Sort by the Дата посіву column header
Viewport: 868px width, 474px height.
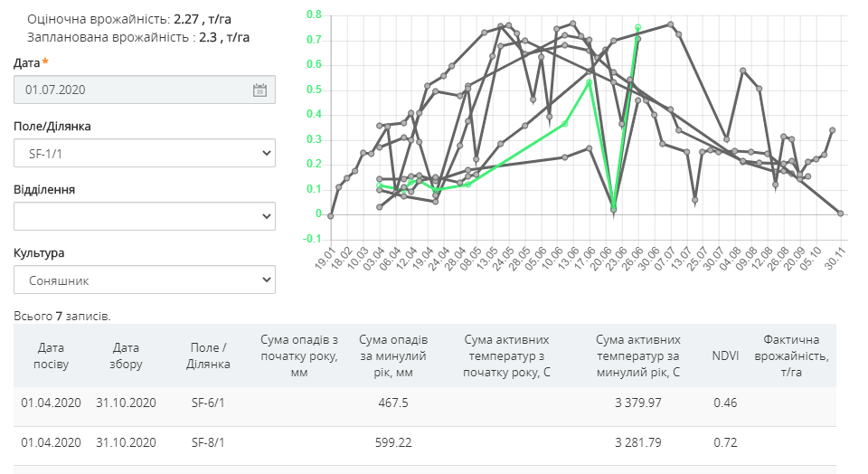(x=52, y=355)
